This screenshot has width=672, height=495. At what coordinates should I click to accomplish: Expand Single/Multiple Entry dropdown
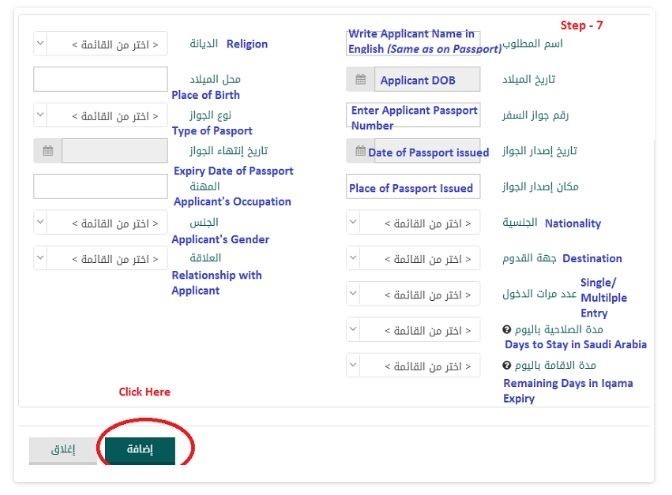(412, 295)
